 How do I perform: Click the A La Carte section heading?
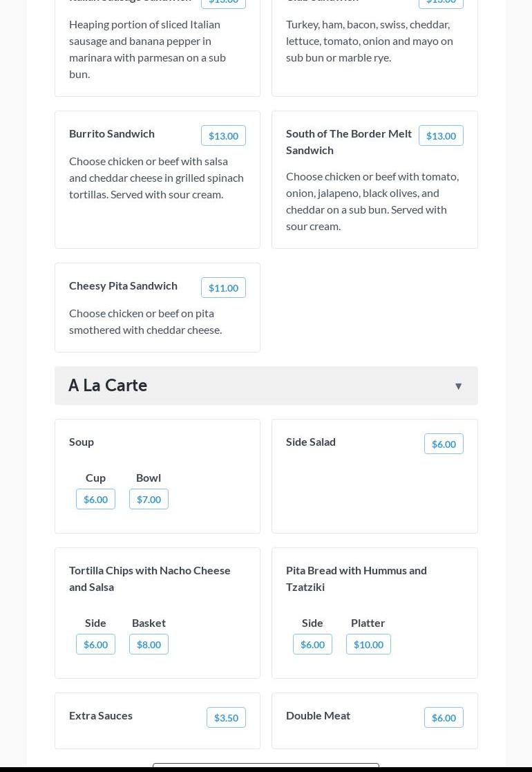[108, 385]
